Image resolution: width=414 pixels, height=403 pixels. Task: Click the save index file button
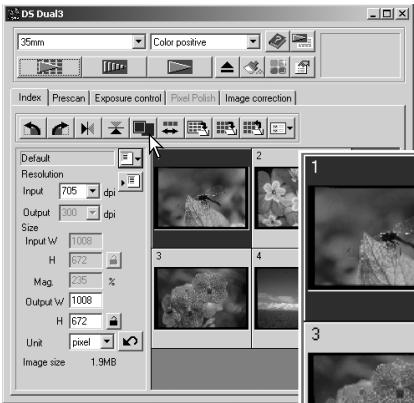pyautogui.click(x=226, y=128)
